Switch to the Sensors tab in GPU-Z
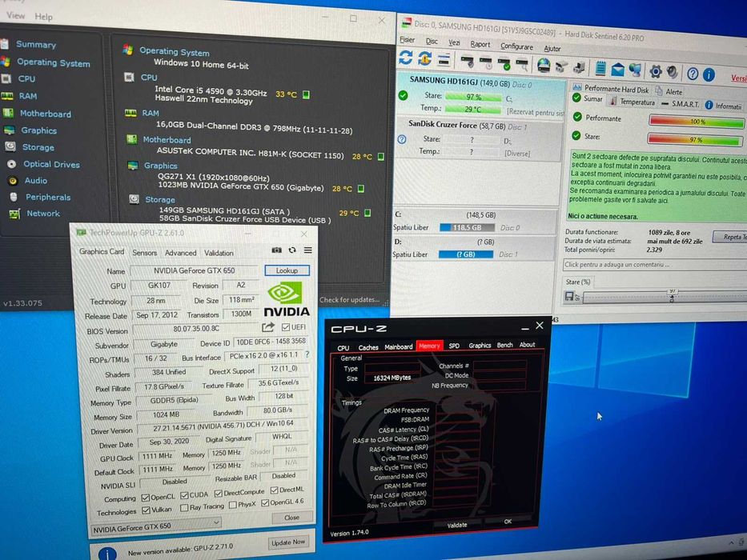 coord(144,253)
